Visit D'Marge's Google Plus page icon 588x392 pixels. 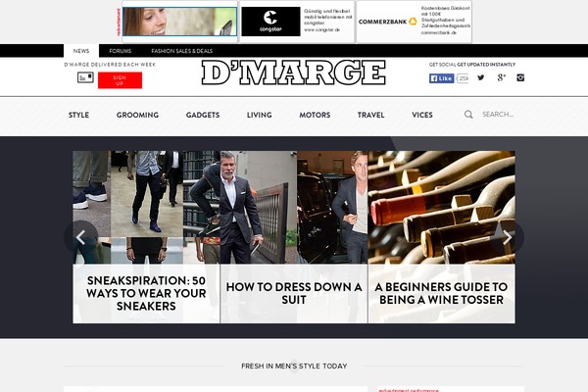(x=502, y=77)
